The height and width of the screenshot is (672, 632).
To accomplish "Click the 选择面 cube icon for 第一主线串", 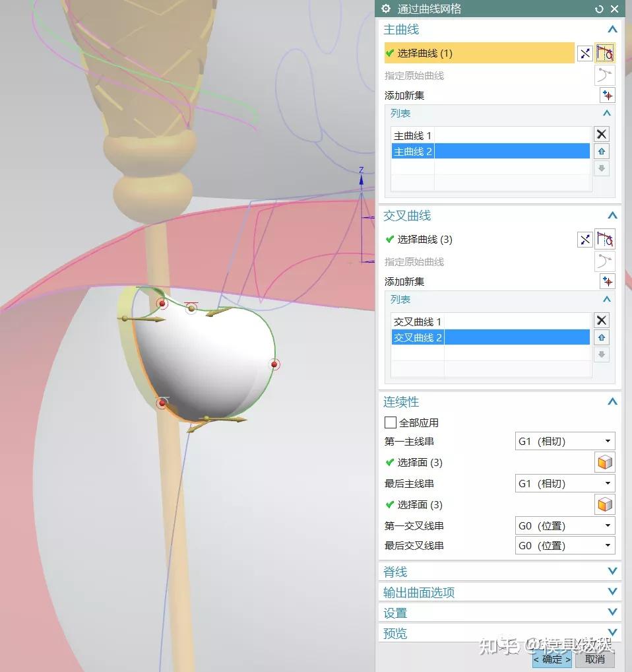I will click(x=604, y=462).
